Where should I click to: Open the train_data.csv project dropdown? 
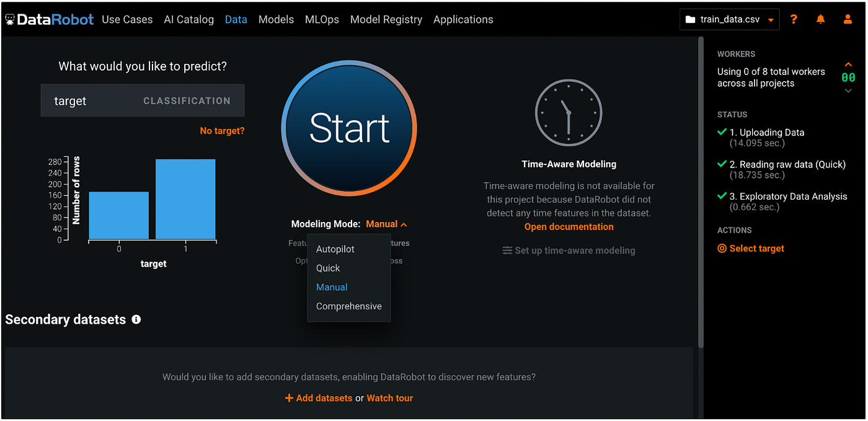[730, 19]
